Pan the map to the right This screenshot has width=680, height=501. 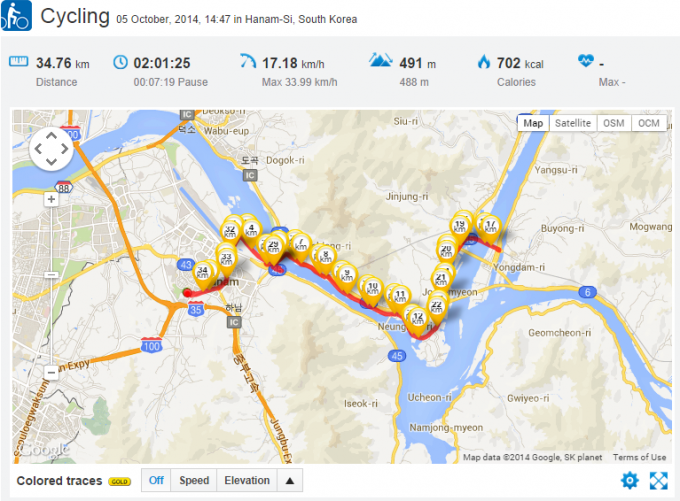click(x=64, y=151)
